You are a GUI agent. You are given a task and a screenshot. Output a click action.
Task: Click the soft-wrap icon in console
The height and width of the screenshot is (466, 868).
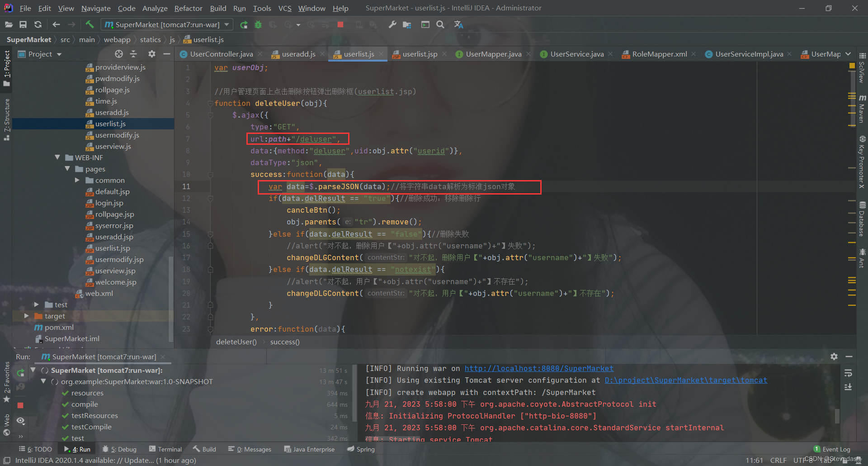(x=848, y=373)
